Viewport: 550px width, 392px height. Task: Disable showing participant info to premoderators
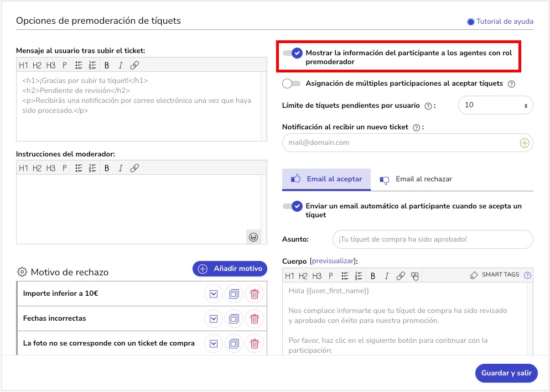coord(292,53)
